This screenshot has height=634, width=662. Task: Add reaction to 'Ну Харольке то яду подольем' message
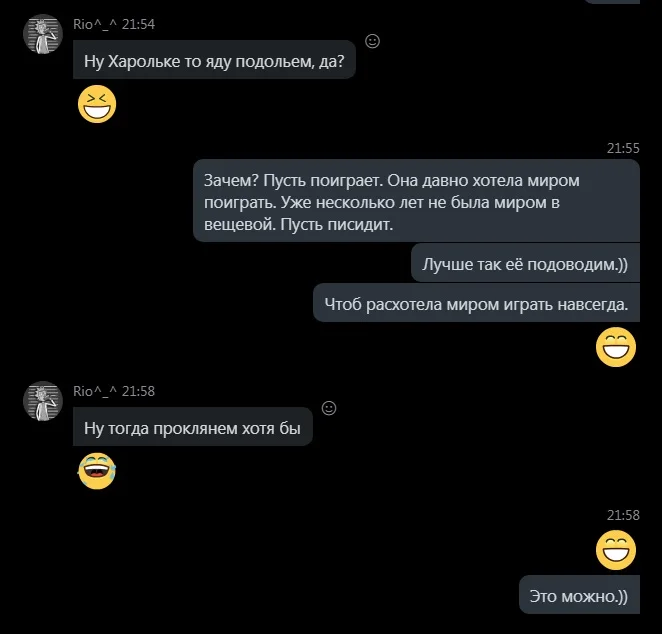pyautogui.click(x=372, y=41)
